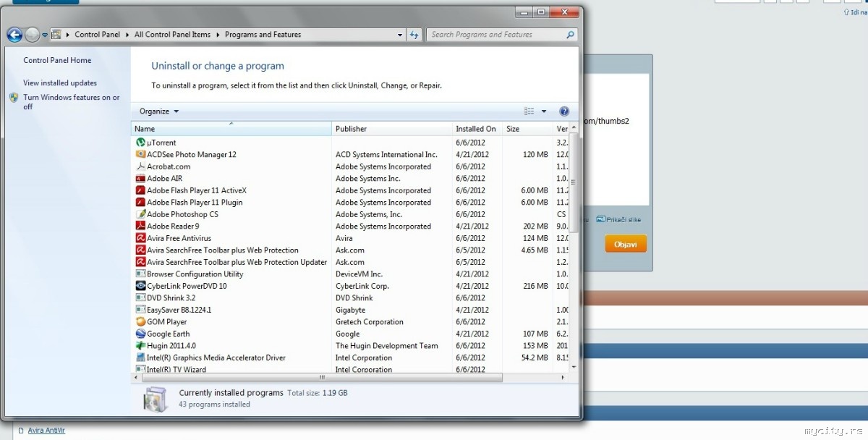Open the view options dropdown arrow
868x440 pixels.
pyautogui.click(x=544, y=111)
